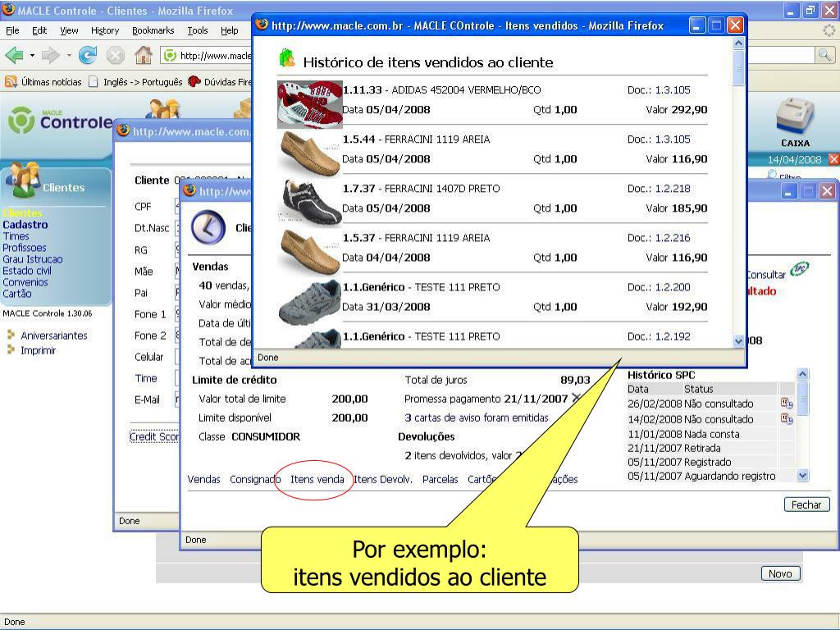This screenshot has height=630, width=840.
Task: Click the Time link in the Cliente form
Action: 146,378
